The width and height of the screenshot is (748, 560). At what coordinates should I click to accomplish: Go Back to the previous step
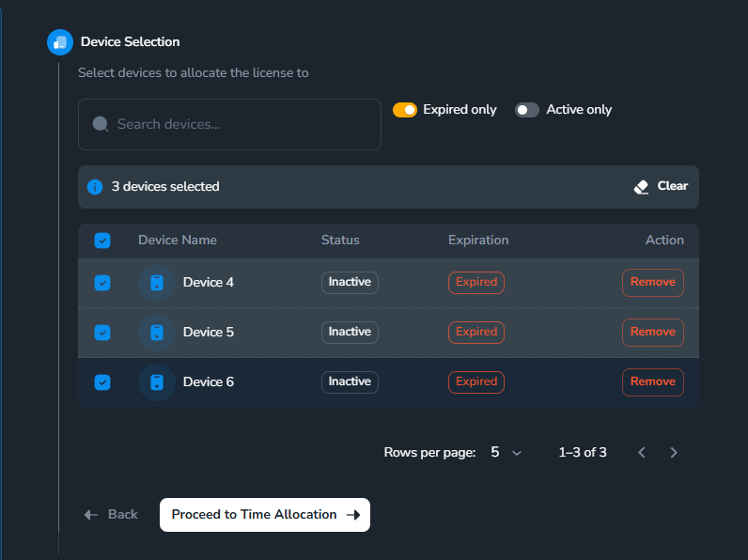pyautogui.click(x=111, y=515)
